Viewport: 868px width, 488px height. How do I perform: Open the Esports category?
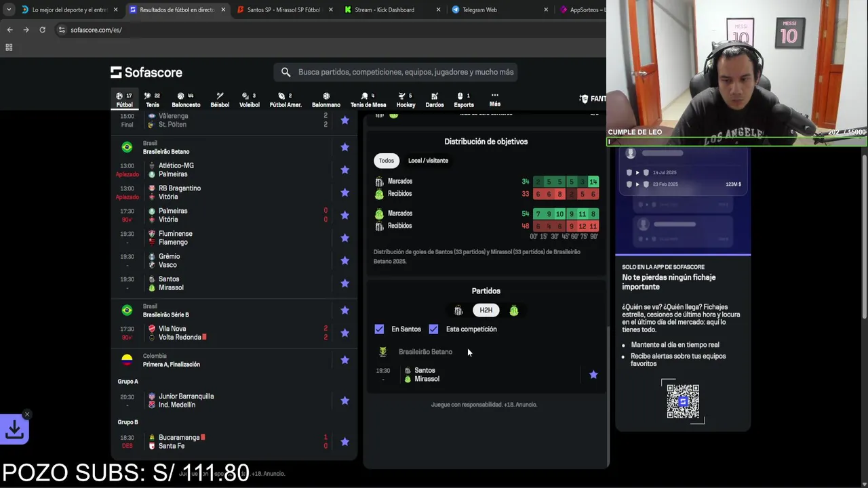(x=464, y=100)
